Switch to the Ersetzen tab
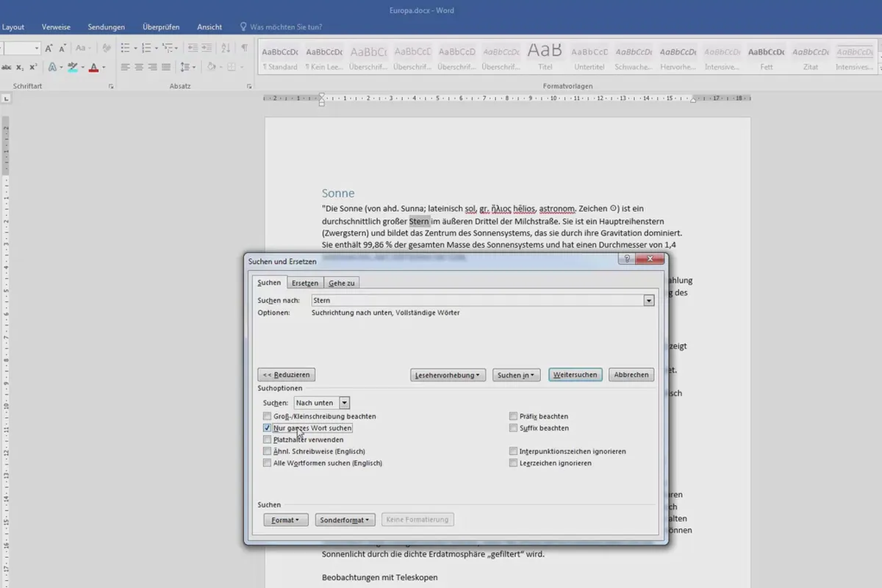The image size is (882, 588). 304,283
